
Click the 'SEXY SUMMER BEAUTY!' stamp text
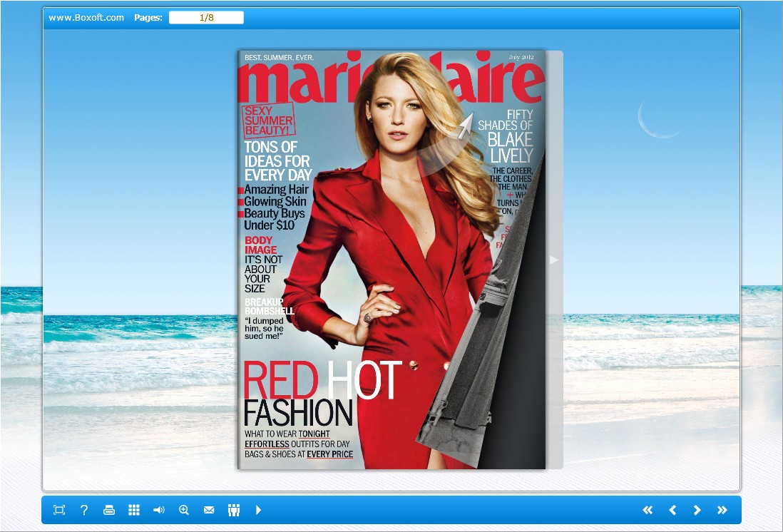(268, 121)
